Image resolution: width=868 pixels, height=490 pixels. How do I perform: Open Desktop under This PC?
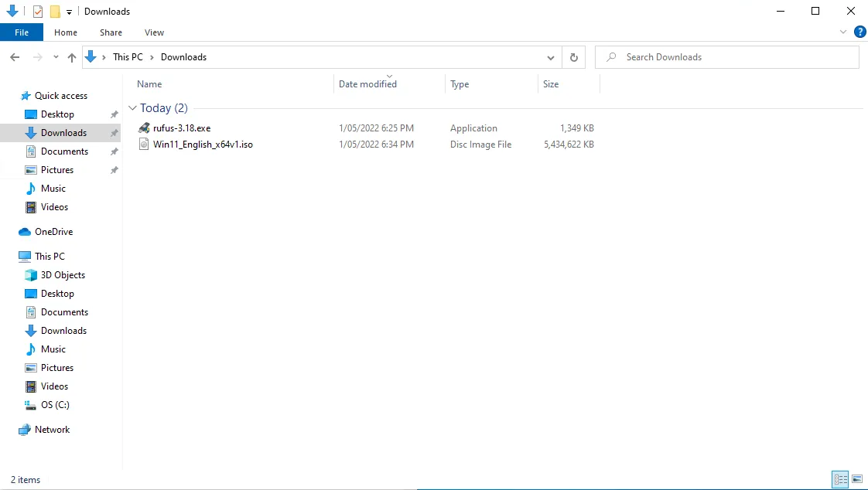[57, 294]
